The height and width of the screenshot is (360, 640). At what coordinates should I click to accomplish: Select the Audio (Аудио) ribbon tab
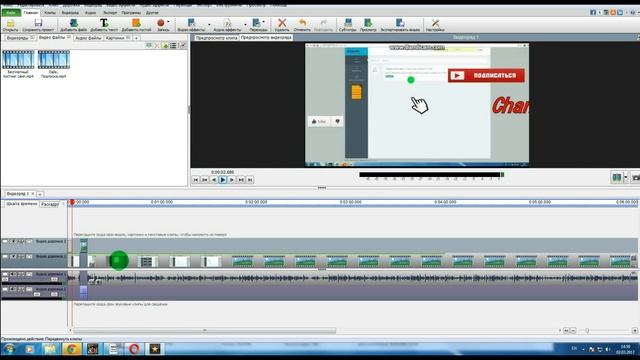click(x=90, y=13)
